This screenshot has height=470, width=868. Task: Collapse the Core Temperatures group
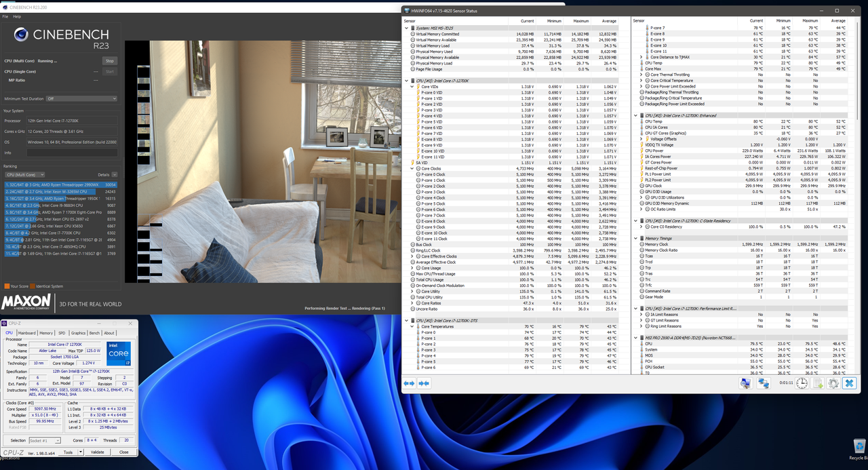(412, 326)
